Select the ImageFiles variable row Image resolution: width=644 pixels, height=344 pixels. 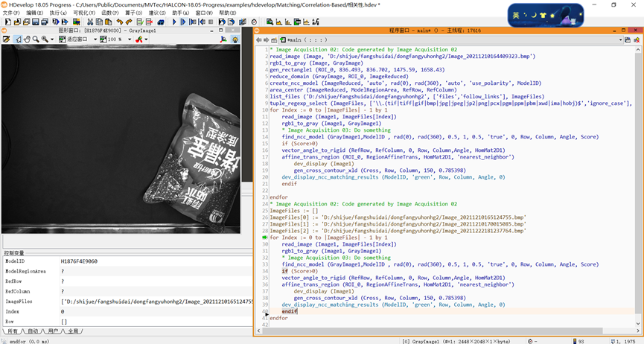pos(128,302)
